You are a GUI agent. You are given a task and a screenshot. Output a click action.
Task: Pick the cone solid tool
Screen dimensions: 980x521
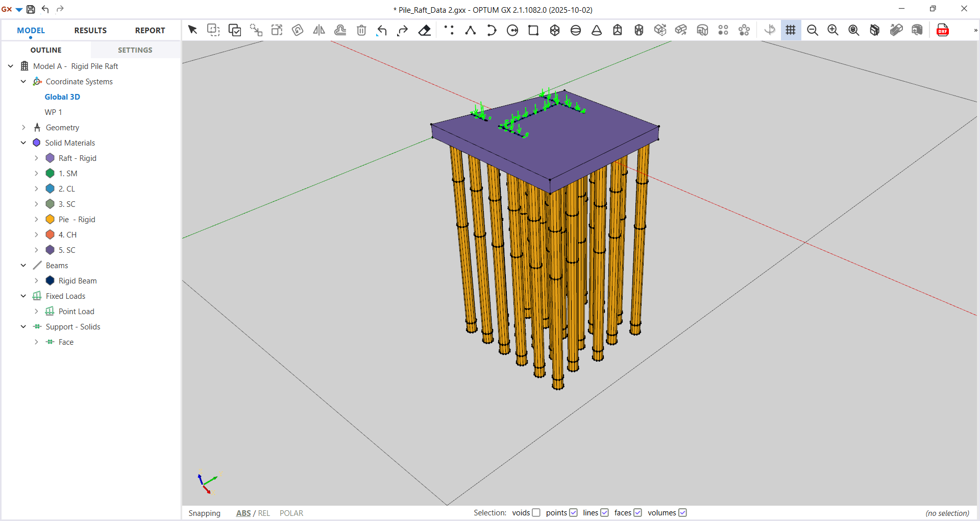(x=596, y=31)
